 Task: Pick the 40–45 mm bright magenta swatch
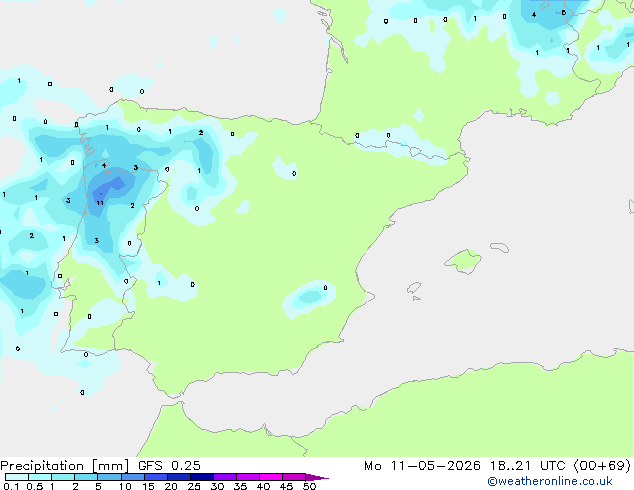tap(271, 477)
